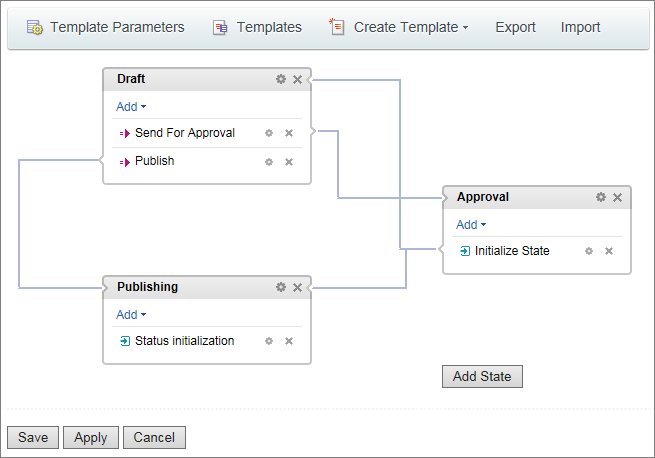Screen dimensions: 655x458
Task: Open Approval state settings gear
Action: (601, 197)
